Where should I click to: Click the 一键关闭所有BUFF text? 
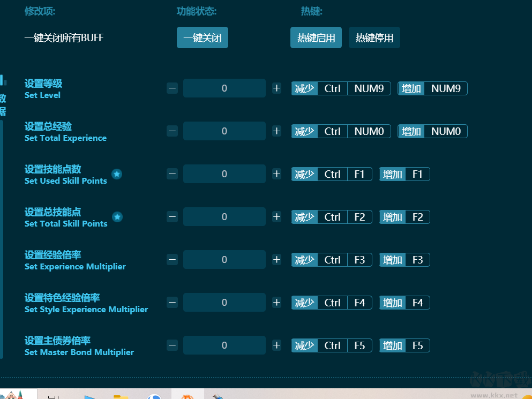click(x=64, y=37)
